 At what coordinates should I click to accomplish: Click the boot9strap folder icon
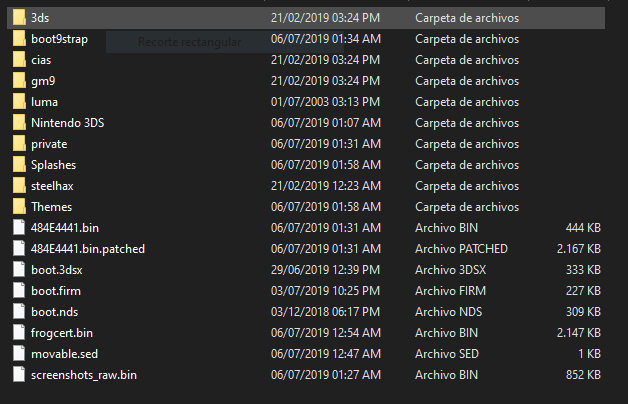(19, 39)
